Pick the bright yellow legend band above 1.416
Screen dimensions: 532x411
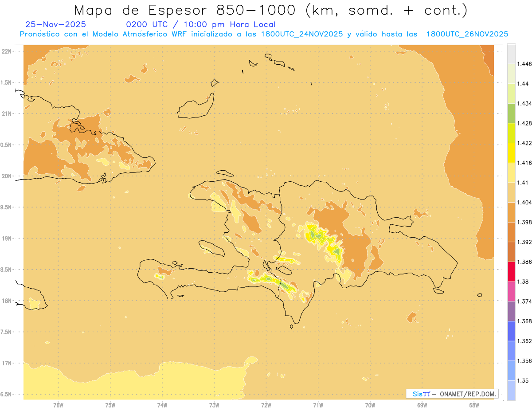click(511, 153)
